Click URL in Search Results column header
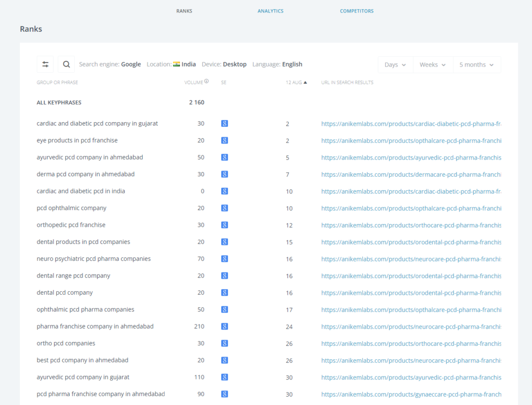This screenshot has height=405, width=532. (x=347, y=83)
